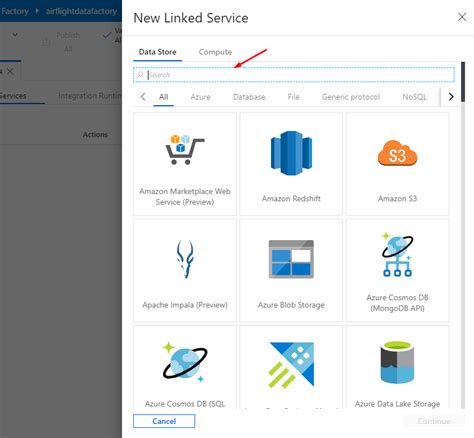474x438 pixels.
Task: Select the All category filter
Action: [x=163, y=97]
